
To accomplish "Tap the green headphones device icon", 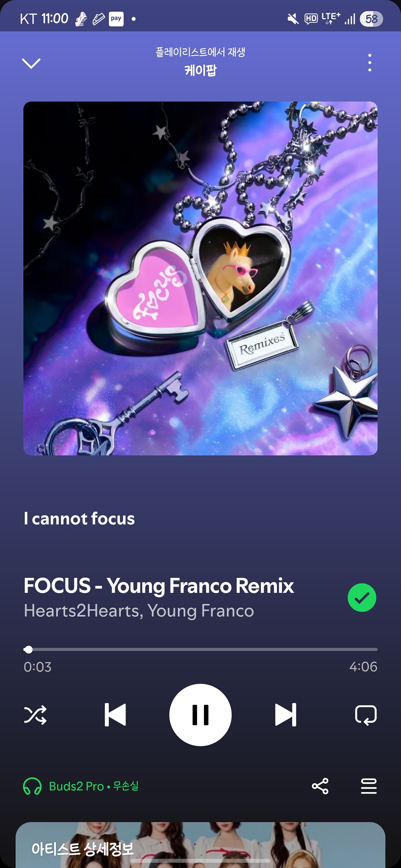I will pos(32,786).
